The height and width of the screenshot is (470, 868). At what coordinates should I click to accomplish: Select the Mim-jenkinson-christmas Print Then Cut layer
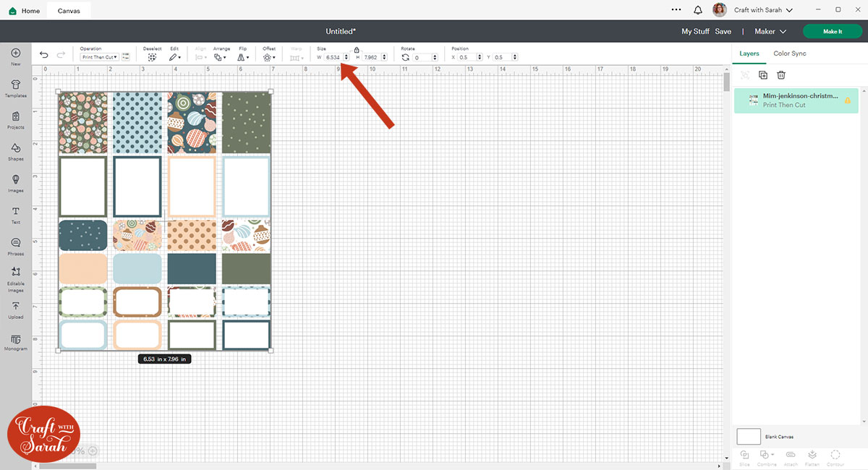(x=796, y=101)
